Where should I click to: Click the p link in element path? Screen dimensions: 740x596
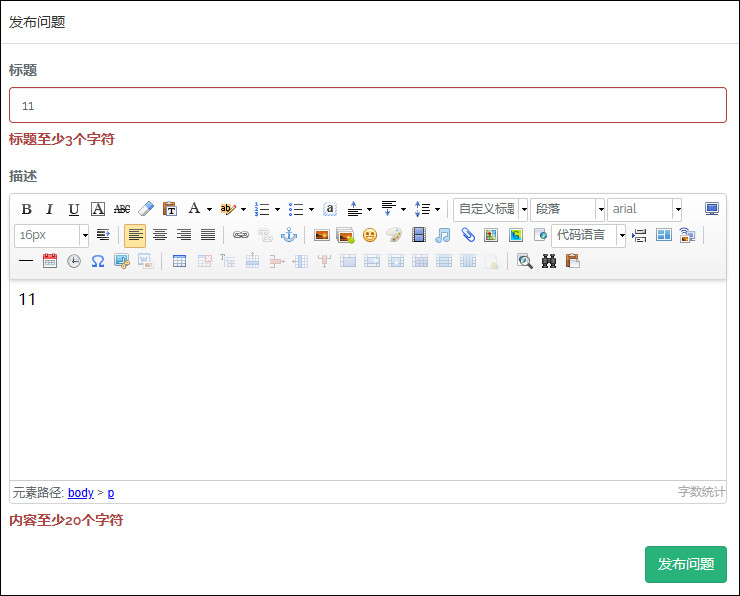pyautogui.click(x=111, y=493)
